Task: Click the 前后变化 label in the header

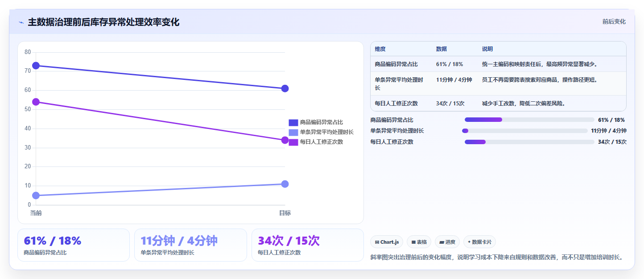Action: [x=614, y=21]
